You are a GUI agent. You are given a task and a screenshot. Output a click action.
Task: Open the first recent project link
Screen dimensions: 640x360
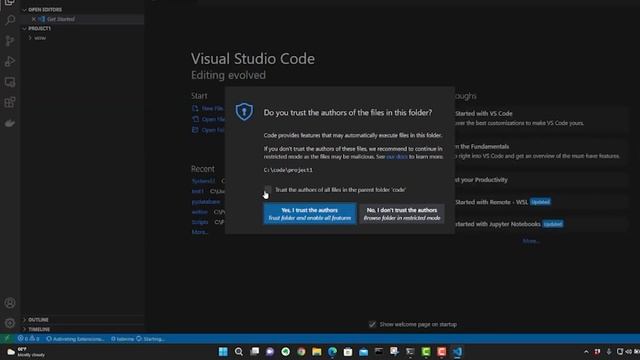(203, 181)
